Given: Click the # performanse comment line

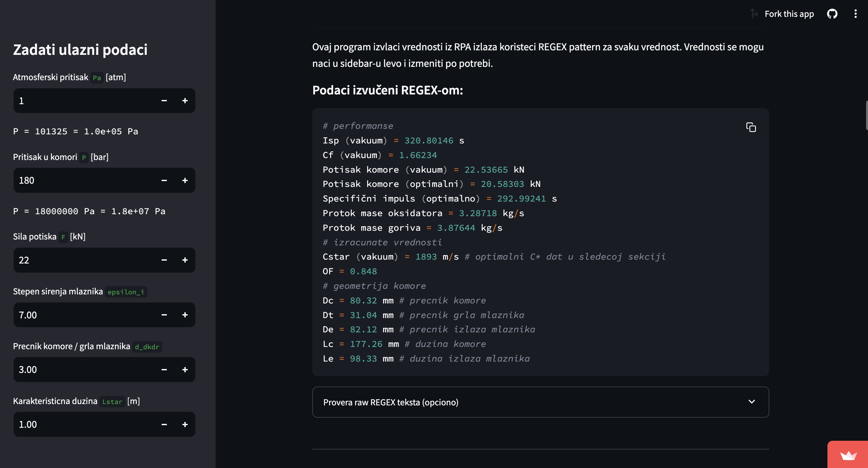Looking at the screenshot, I should (358, 126).
